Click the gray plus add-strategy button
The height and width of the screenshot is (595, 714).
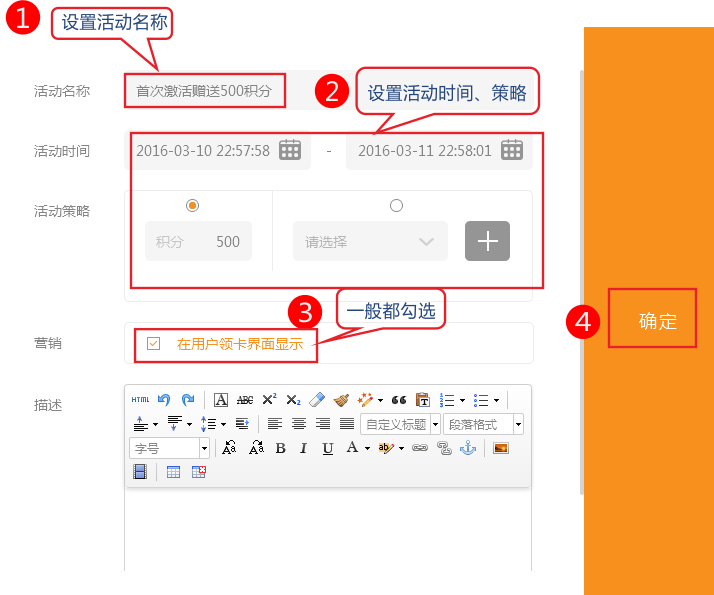pyautogui.click(x=487, y=241)
